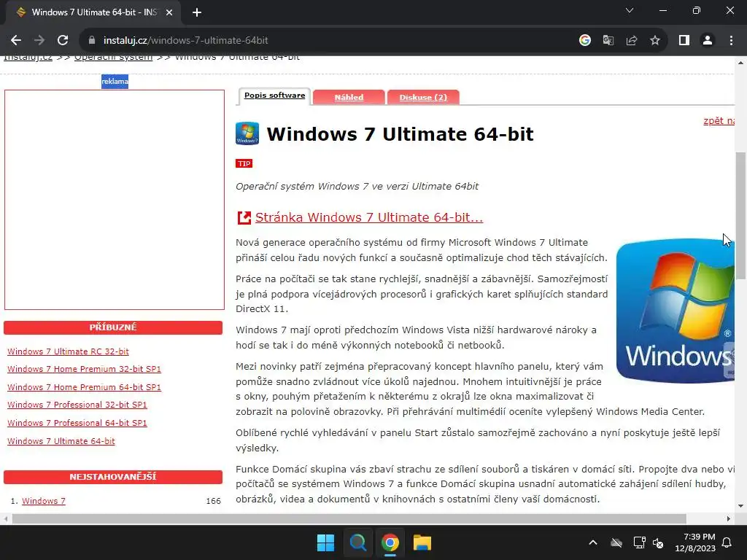
Task: Click the red TIP badge
Action: point(244,163)
